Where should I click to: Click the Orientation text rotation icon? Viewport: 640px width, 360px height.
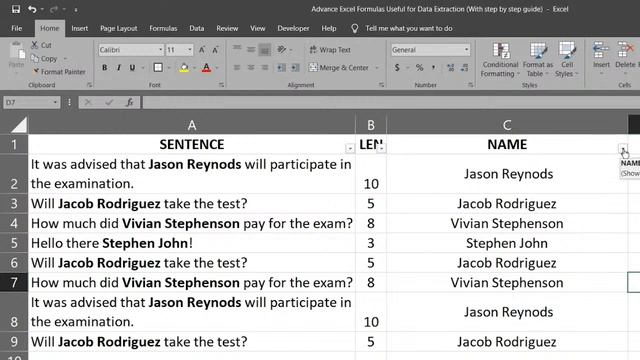[x=282, y=49]
